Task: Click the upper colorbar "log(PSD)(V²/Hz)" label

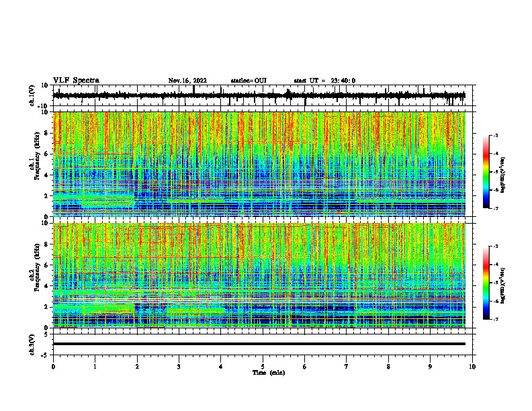Action: (502, 175)
